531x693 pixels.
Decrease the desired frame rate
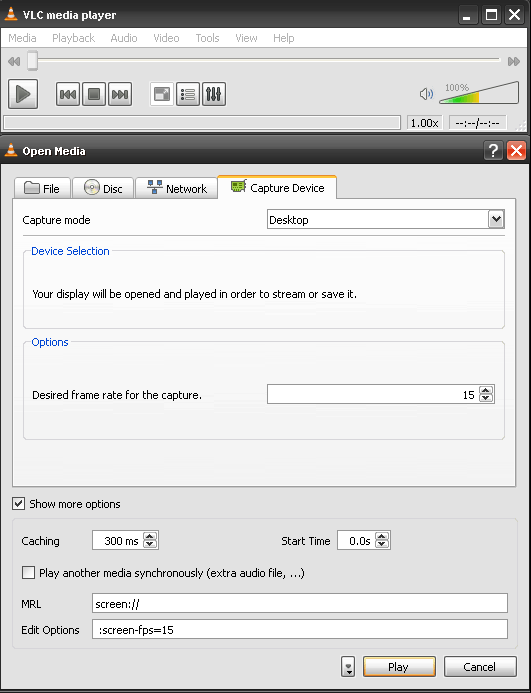[486, 398]
